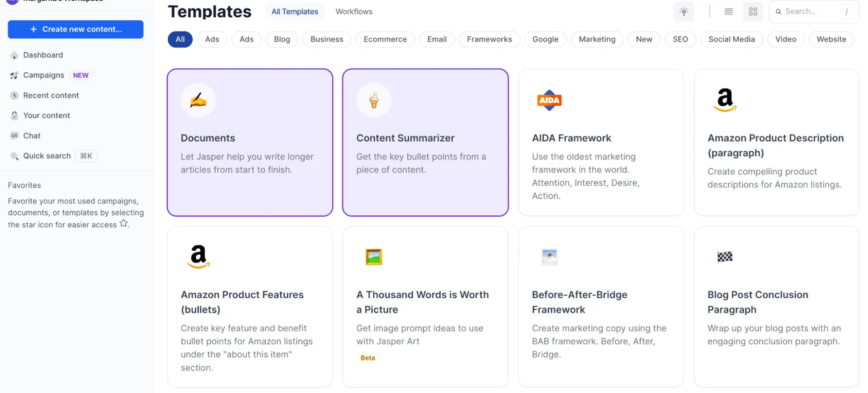The image size is (868, 393).
Task: Click the framed picture icon for Thousand Words
Action: [374, 257]
